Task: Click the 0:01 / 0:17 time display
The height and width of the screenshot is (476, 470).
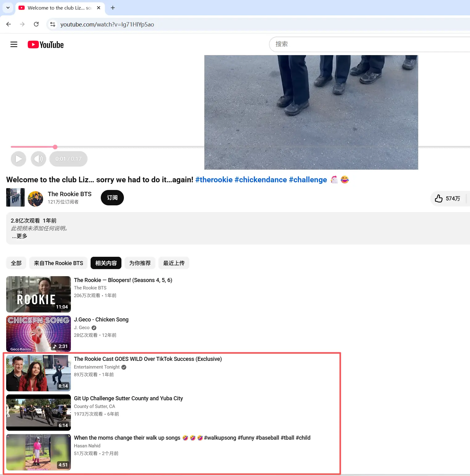Action: [68, 159]
